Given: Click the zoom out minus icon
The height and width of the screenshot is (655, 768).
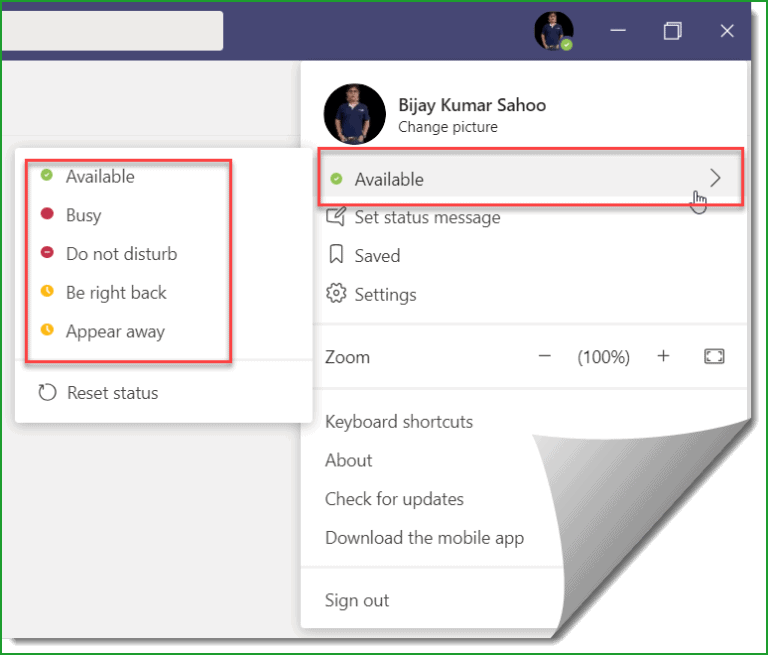Looking at the screenshot, I should click(x=545, y=357).
